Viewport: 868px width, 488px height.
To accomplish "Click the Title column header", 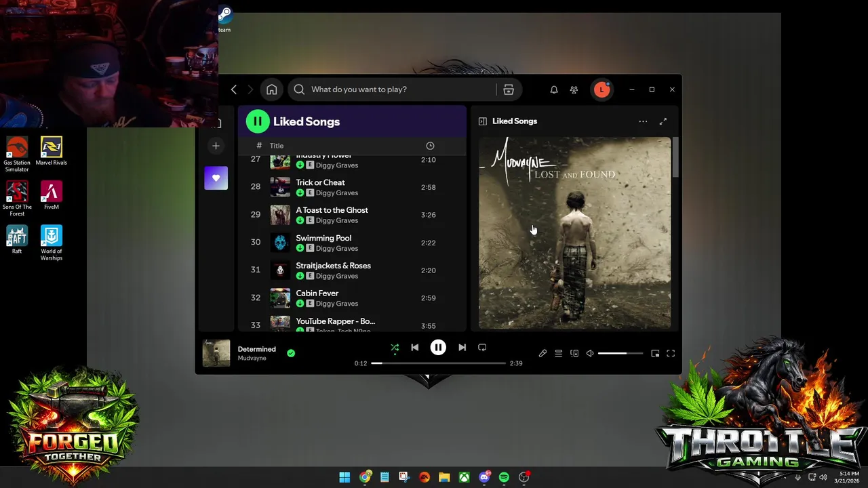I will [x=277, y=146].
